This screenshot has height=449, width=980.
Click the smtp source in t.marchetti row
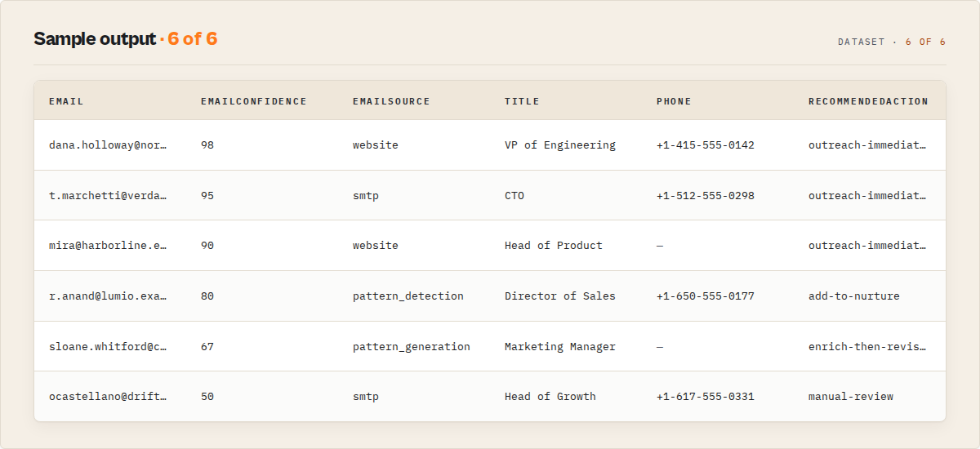click(366, 195)
